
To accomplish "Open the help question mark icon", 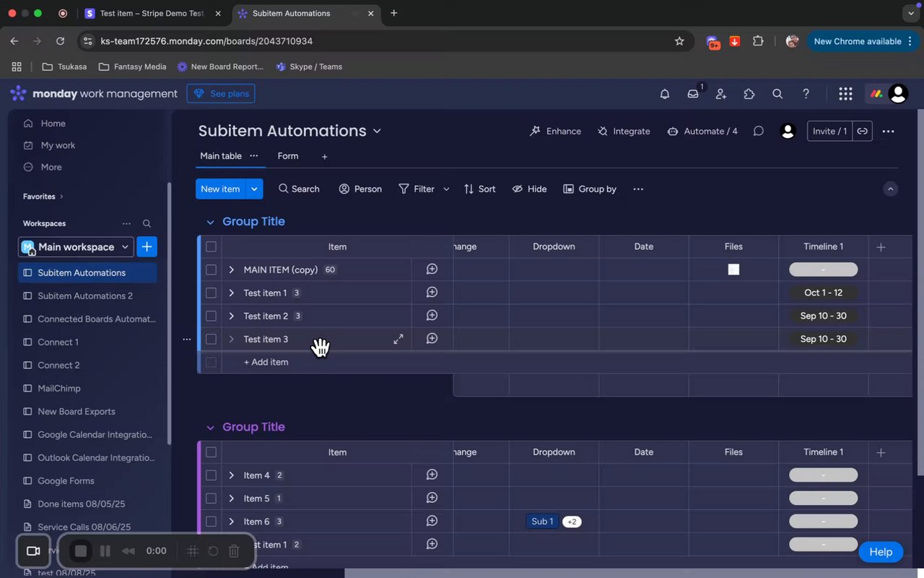I will (x=806, y=94).
